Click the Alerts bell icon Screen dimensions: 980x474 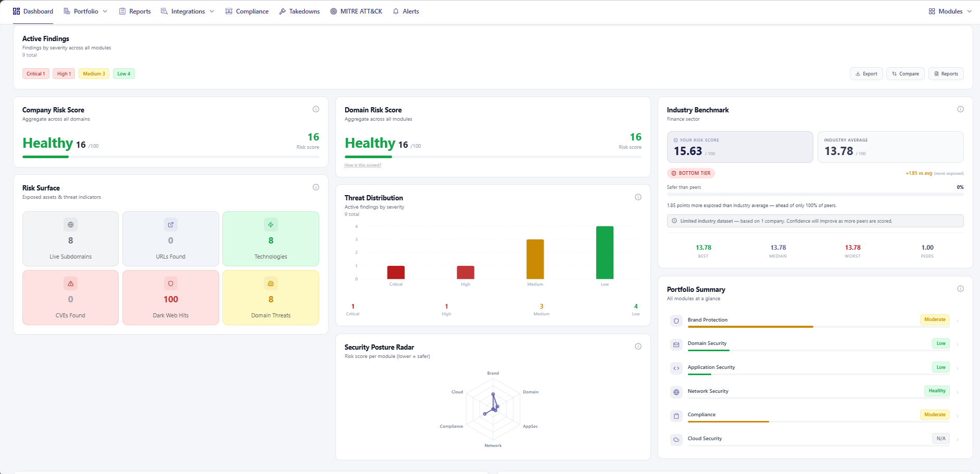tap(396, 11)
